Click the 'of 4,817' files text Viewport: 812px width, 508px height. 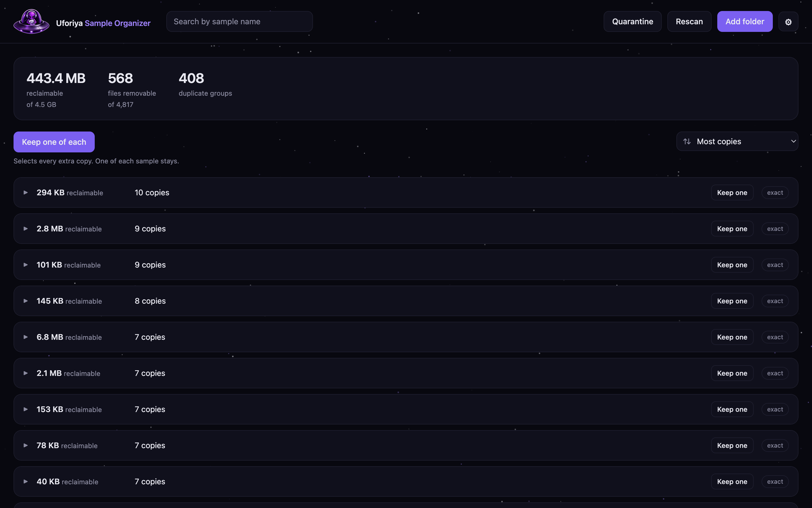(120, 104)
